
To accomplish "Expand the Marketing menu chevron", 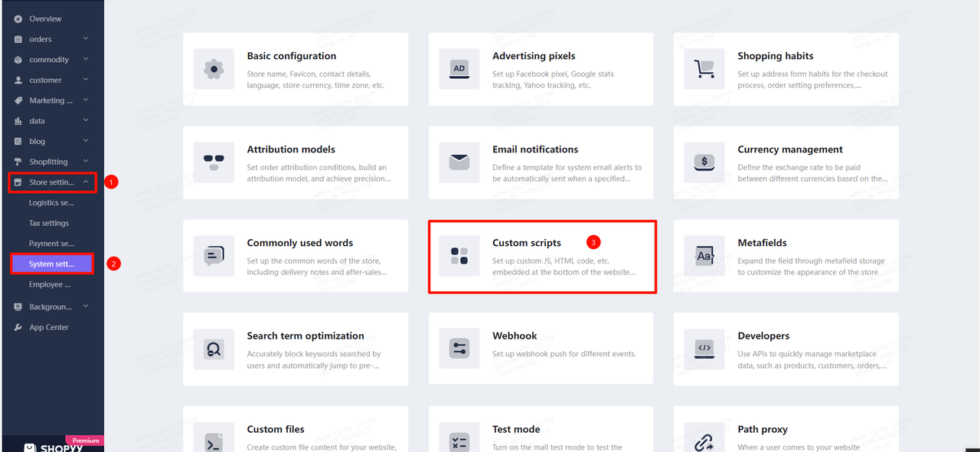I will coord(86,100).
